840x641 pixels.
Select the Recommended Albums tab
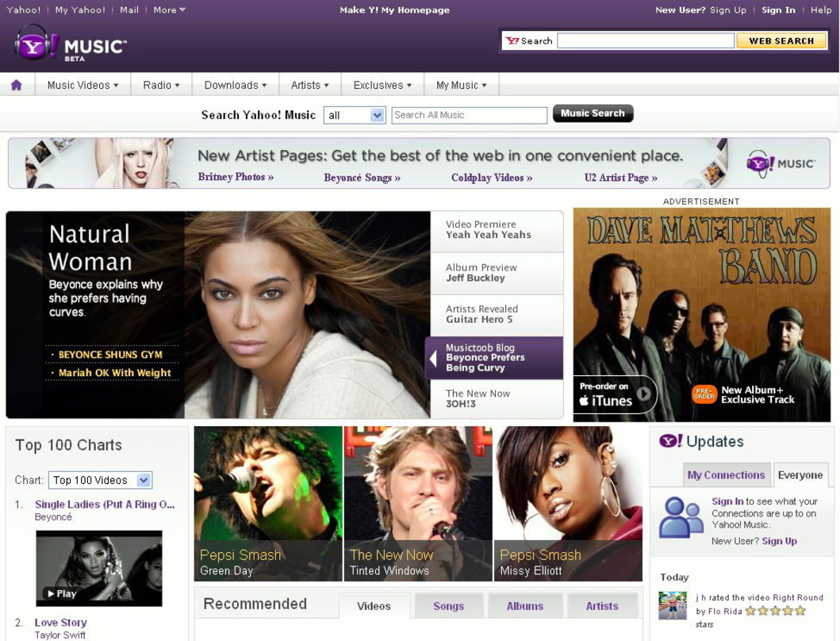(525, 606)
